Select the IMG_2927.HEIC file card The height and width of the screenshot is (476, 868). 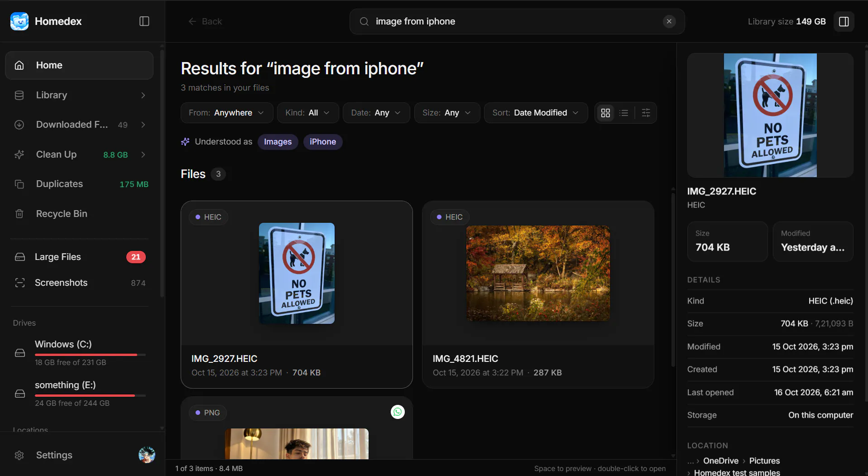pos(297,294)
